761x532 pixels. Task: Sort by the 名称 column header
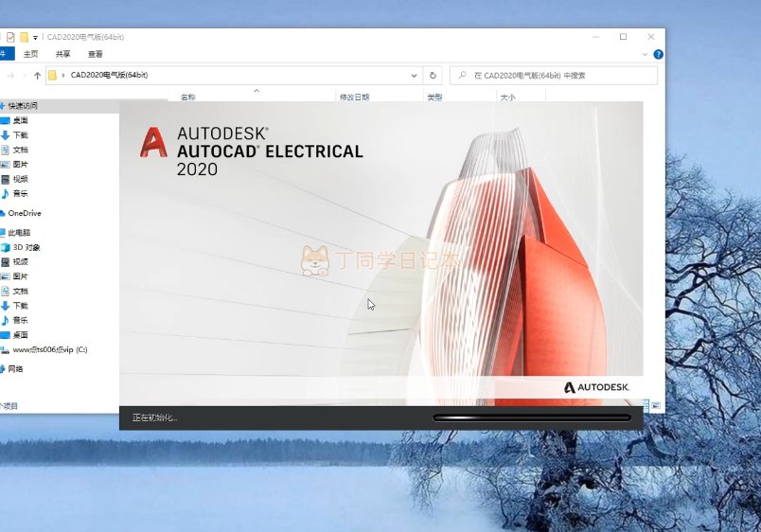click(187, 98)
